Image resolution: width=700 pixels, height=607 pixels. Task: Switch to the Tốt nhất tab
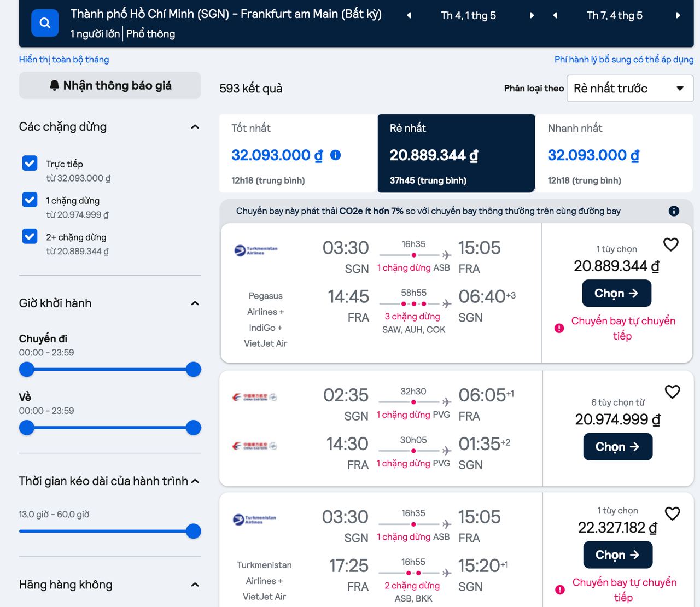click(298, 154)
